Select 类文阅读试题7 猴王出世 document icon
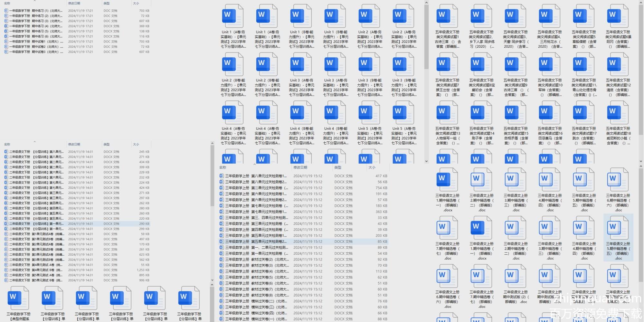Screen dimensions: 644x322 (x=448, y=64)
